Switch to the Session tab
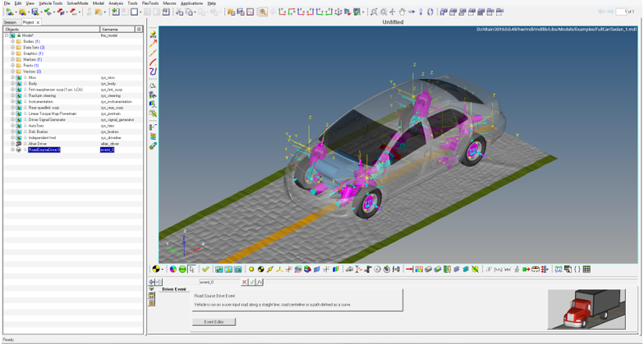The height and width of the screenshot is (347, 644). pyautogui.click(x=10, y=22)
